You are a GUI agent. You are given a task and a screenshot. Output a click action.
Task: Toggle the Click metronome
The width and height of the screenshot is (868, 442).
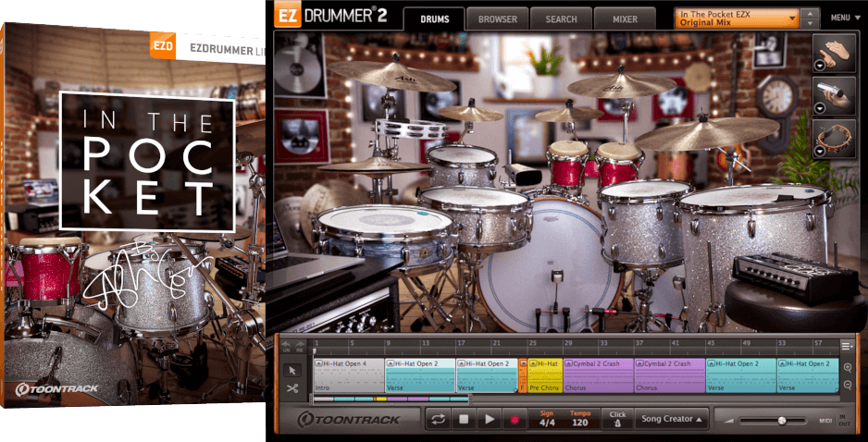[x=618, y=419]
